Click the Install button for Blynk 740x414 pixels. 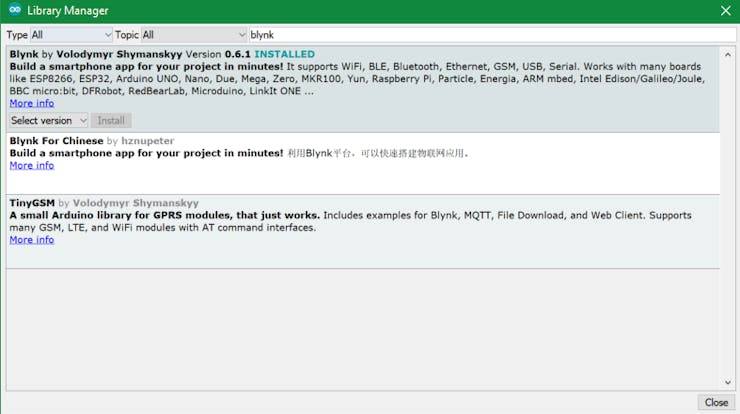[111, 121]
